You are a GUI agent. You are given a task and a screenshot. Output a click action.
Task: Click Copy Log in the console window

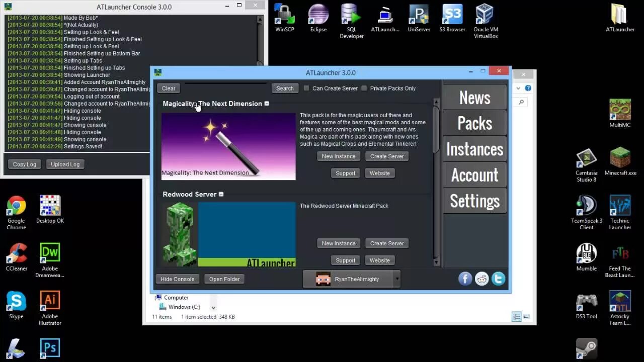[x=25, y=164]
